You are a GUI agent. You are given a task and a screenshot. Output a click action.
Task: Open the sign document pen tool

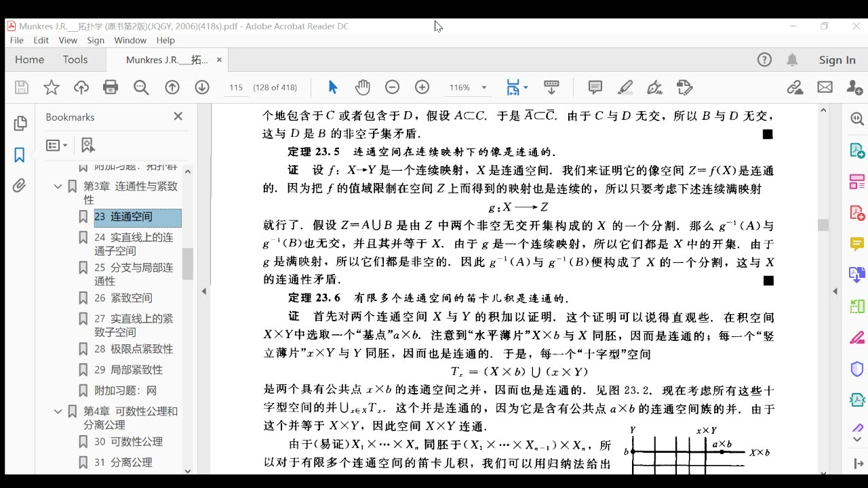[654, 87]
